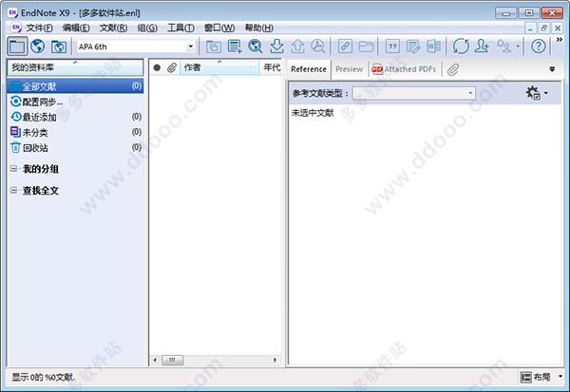Click the 未选中文献 message text
The image size is (570, 392).
tap(313, 113)
